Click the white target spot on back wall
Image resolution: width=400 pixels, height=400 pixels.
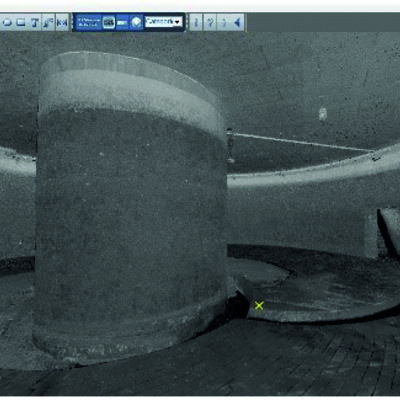pyautogui.click(x=322, y=114)
